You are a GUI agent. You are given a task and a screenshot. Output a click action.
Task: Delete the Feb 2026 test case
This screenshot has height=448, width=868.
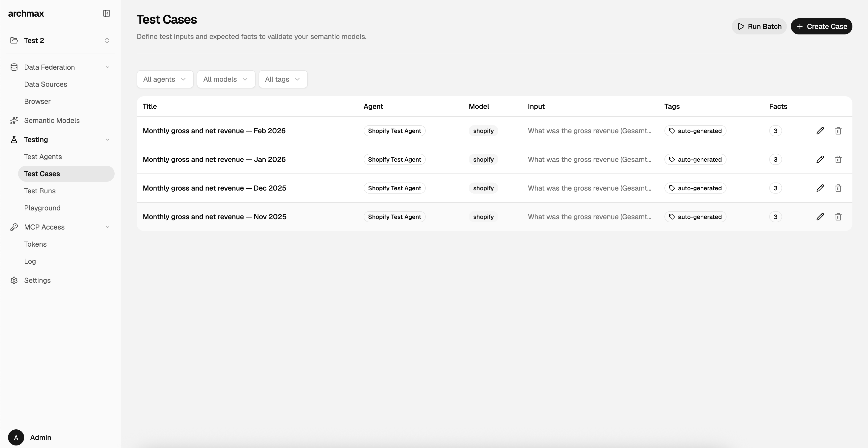pos(838,131)
